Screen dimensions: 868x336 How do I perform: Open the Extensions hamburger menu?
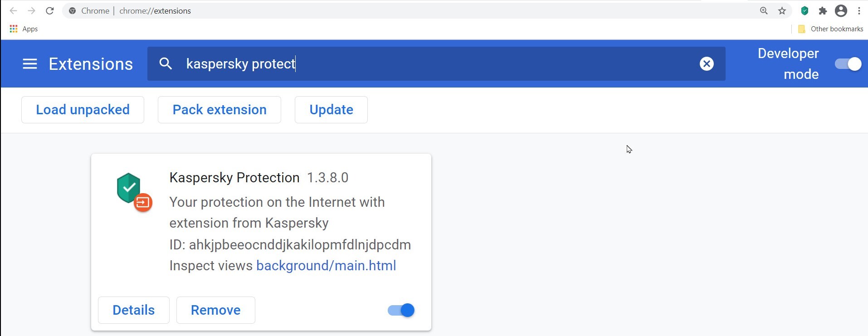click(x=30, y=64)
